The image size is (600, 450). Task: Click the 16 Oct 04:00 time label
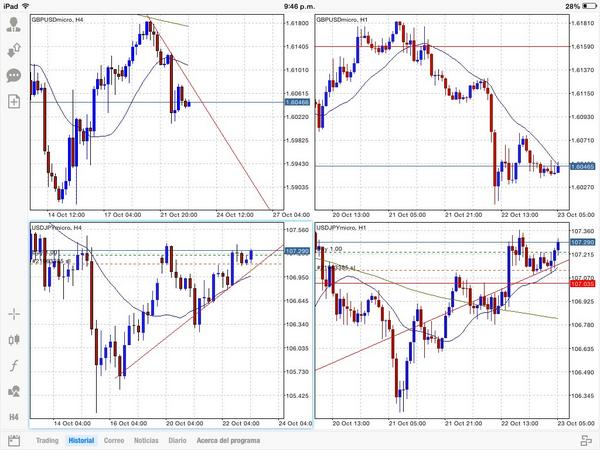[129, 423]
